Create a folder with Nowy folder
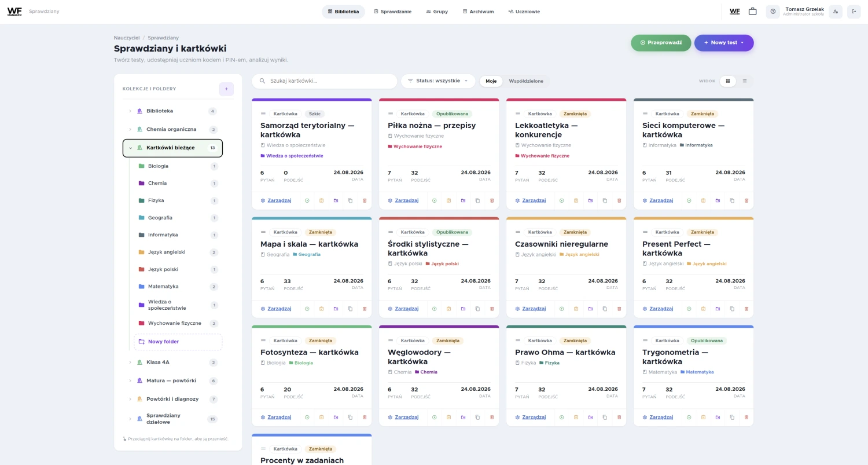Image resolution: width=868 pixels, height=465 pixels. coord(178,342)
